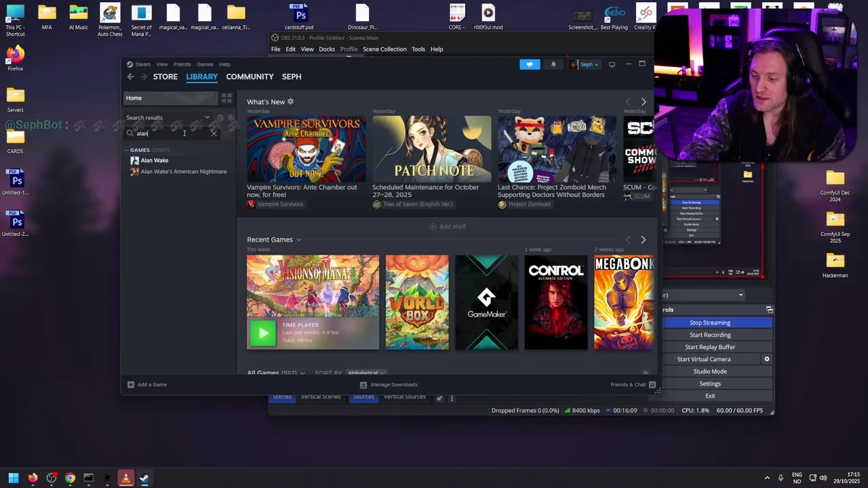Open Steam's Help menu
Image resolution: width=868 pixels, height=488 pixels.
[224, 64]
